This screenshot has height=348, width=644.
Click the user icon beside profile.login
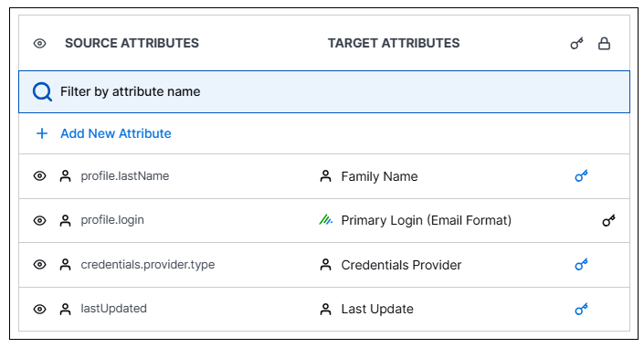[65, 220]
